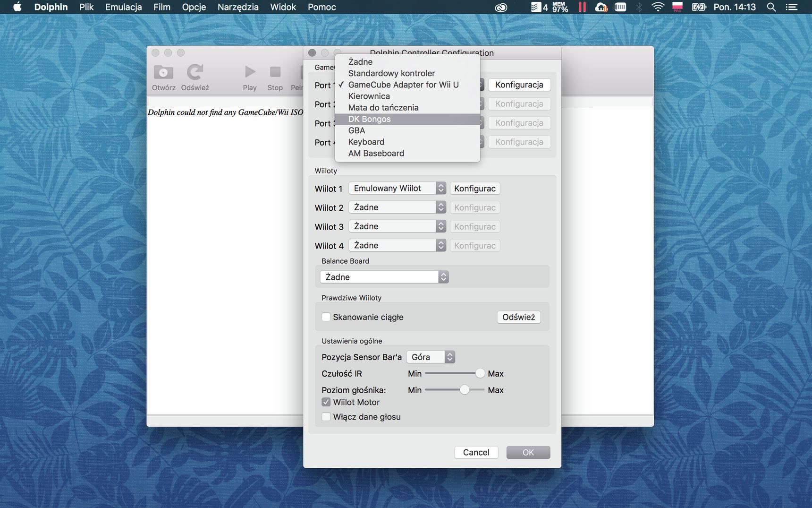Open the Film menu

pyautogui.click(x=162, y=7)
